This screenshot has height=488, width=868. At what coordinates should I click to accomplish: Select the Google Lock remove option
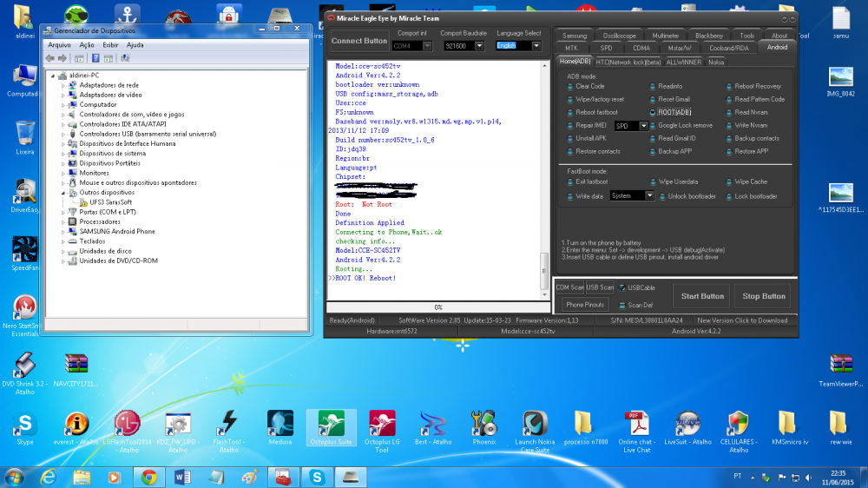pos(653,126)
